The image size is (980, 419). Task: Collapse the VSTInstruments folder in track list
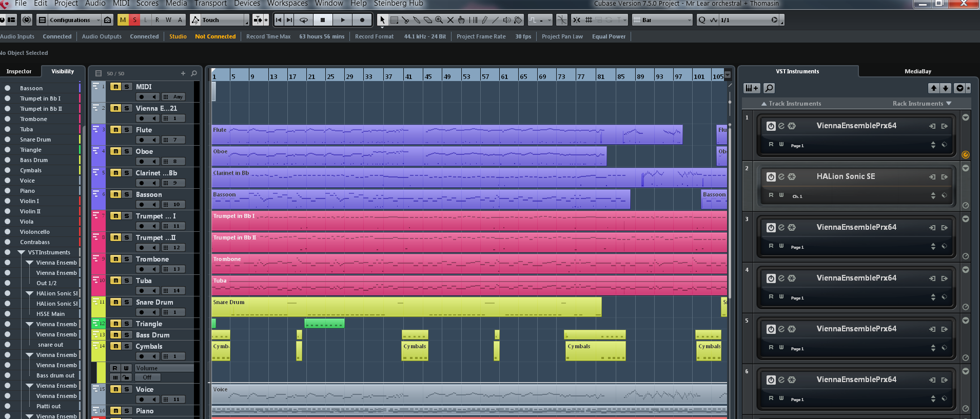tap(22, 252)
